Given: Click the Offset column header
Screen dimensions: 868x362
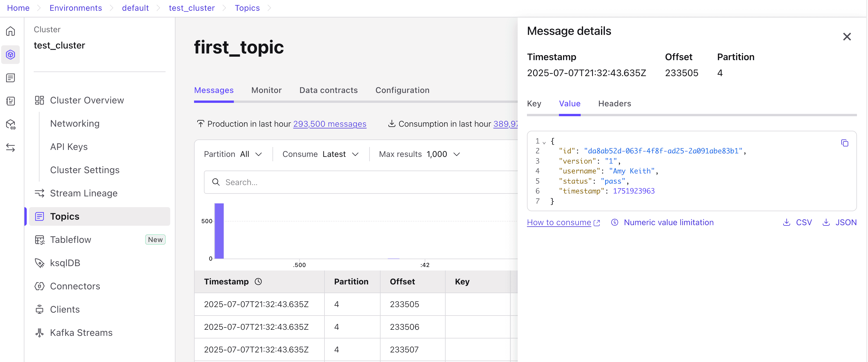Looking at the screenshot, I should pos(402,281).
